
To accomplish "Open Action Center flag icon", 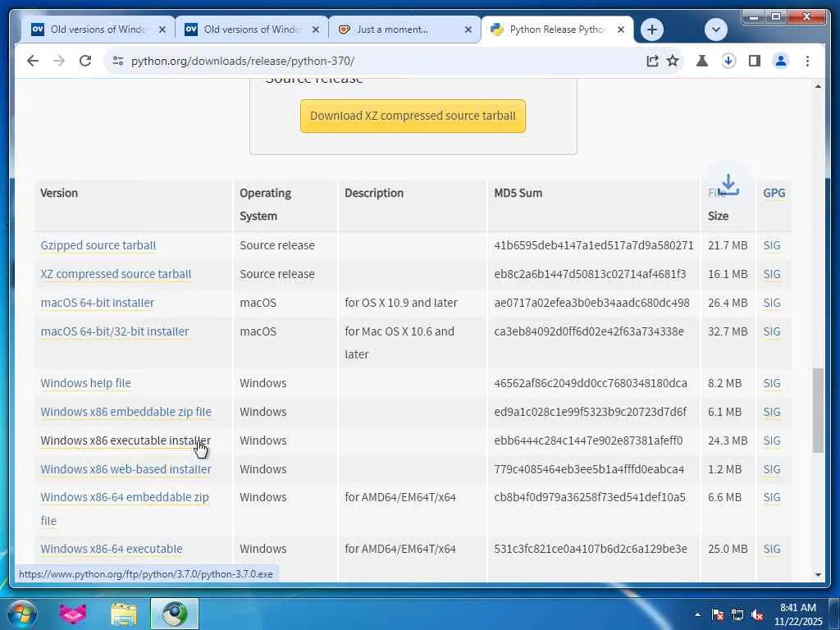I will coord(717,614).
